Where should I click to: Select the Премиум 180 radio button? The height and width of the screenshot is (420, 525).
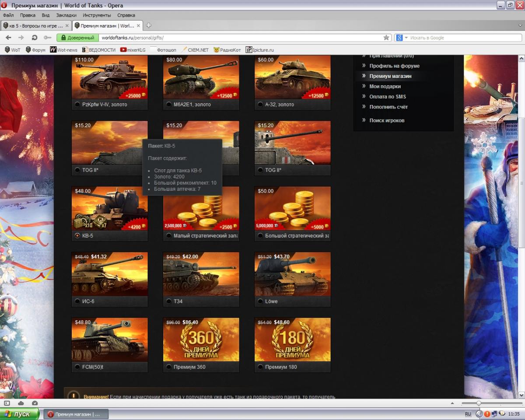pyautogui.click(x=261, y=367)
